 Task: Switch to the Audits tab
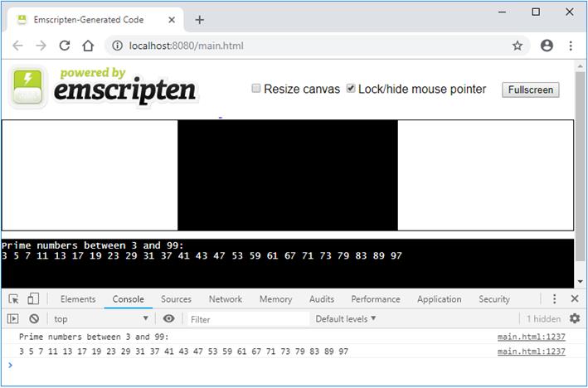[322, 299]
